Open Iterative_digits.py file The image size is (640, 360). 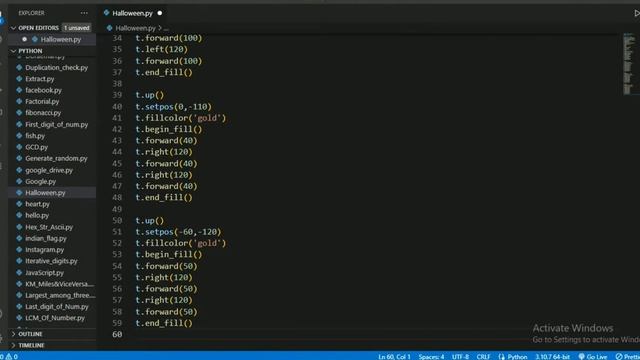(x=51, y=261)
